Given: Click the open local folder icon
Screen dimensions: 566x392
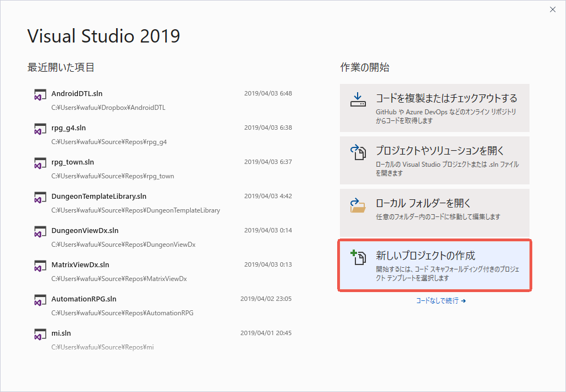Looking at the screenshot, I should tap(358, 205).
